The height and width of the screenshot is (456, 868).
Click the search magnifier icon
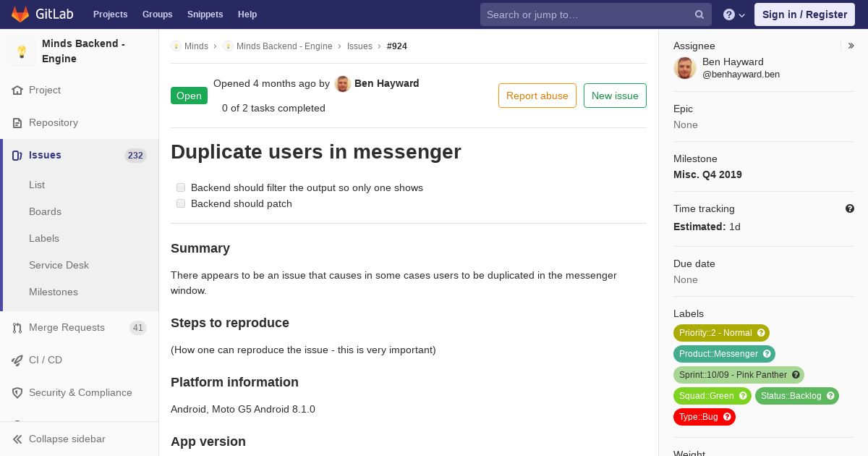click(699, 14)
